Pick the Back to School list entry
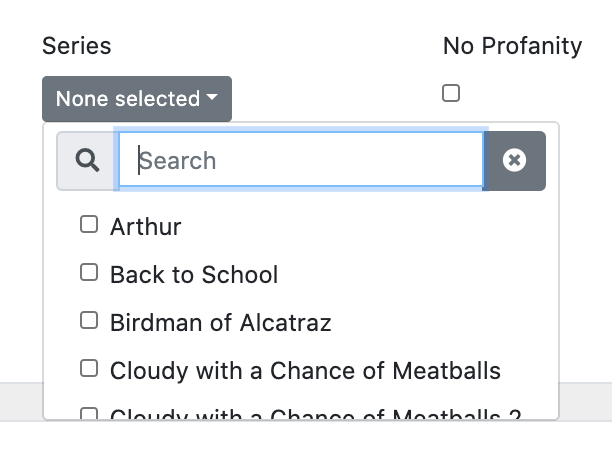612x454 pixels. tap(194, 274)
